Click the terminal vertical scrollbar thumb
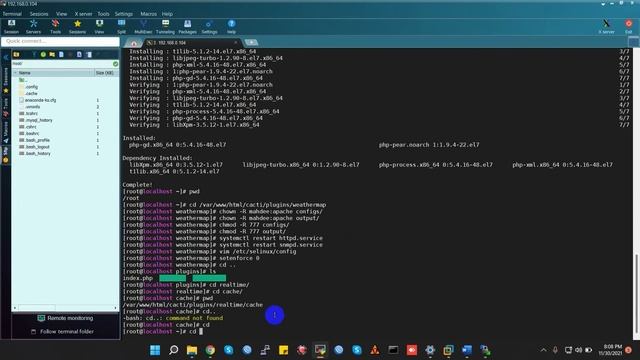Image resolution: width=640 pixels, height=360 pixels. tap(636, 293)
